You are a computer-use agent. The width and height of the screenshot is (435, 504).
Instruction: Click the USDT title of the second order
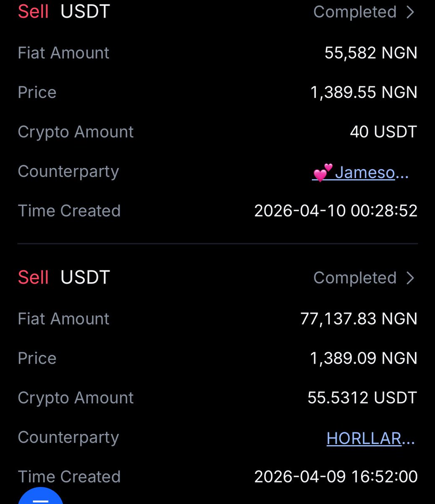click(x=85, y=278)
